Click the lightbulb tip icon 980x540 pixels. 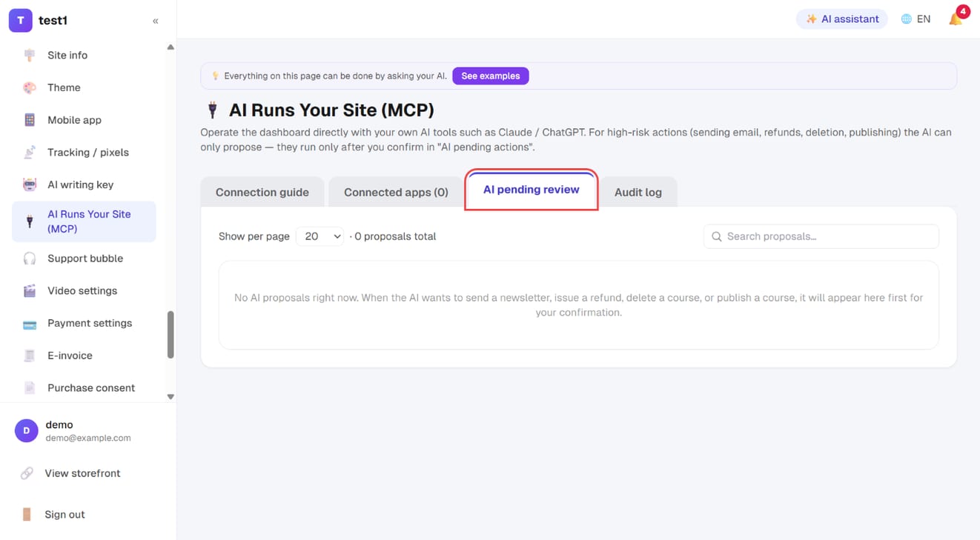click(x=216, y=76)
